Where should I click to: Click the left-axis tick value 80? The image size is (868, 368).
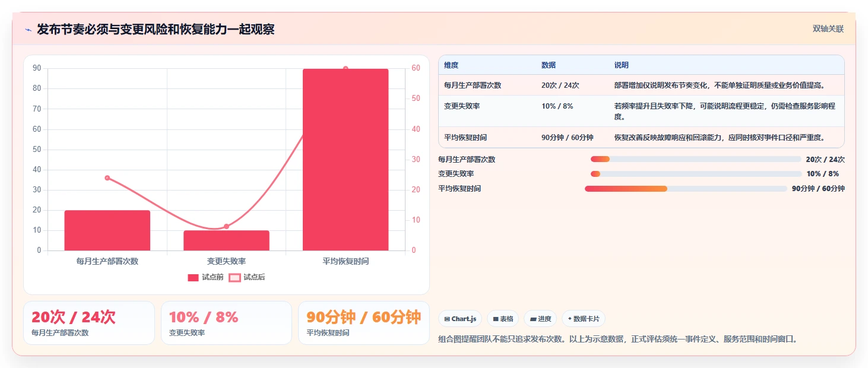37,88
